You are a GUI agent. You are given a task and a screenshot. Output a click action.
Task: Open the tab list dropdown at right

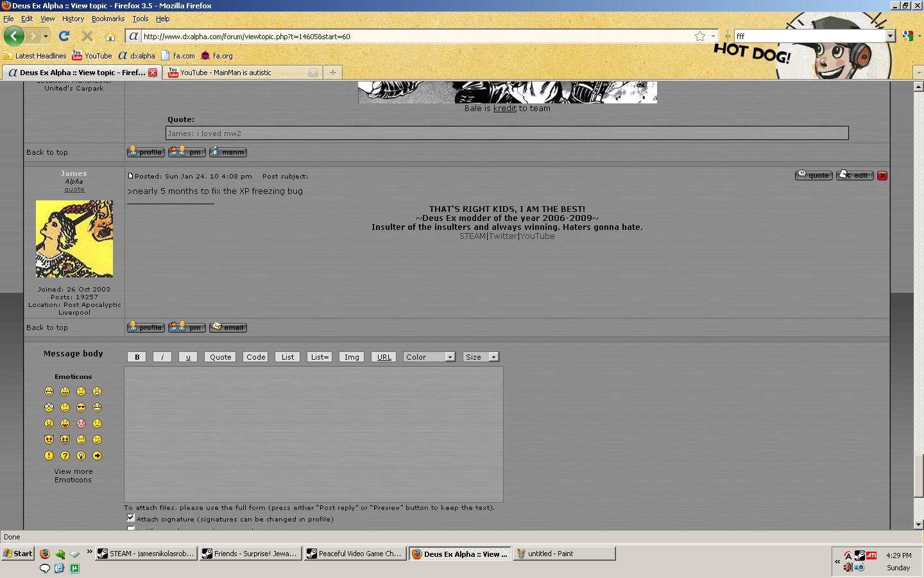pos(918,73)
